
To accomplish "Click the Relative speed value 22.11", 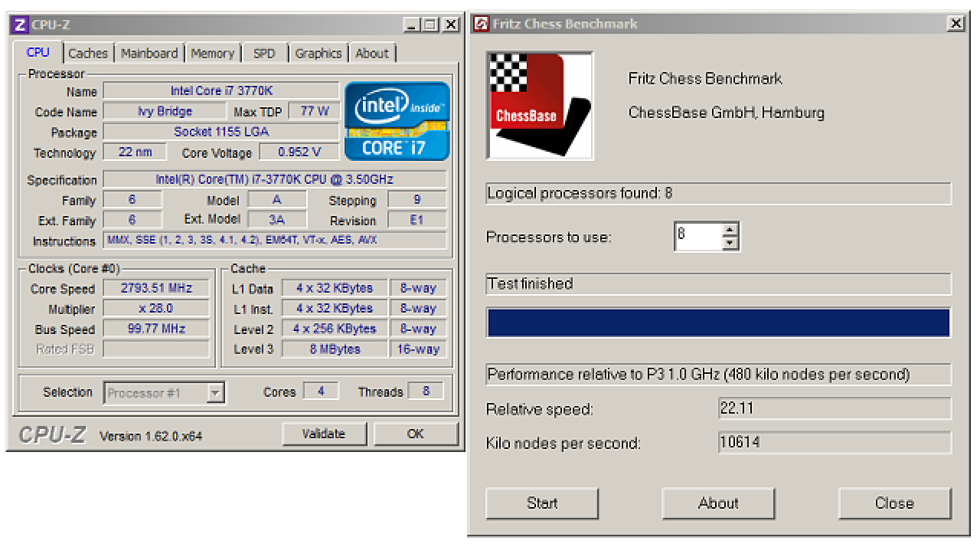I will click(x=835, y=409).
